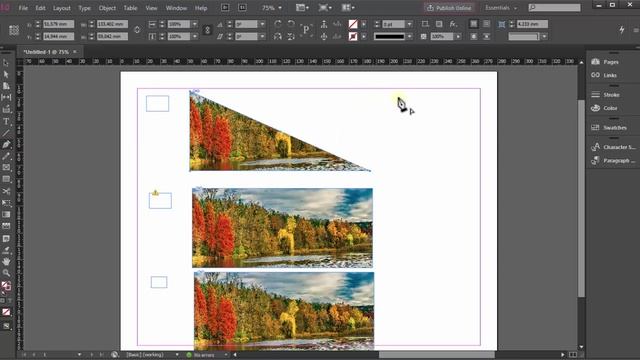
Task: Open the stroke type dropdown
Action: click(409, 36)
